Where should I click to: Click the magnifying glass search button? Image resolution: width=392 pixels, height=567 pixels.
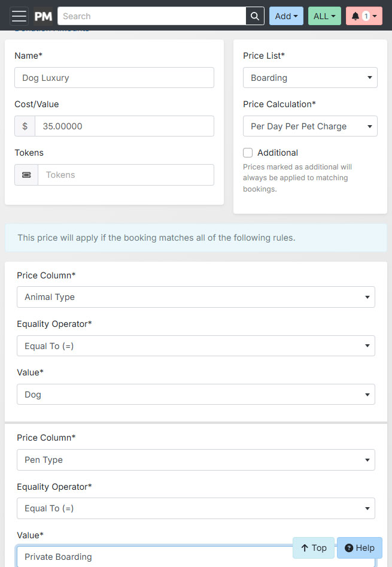tap(255, 16)
